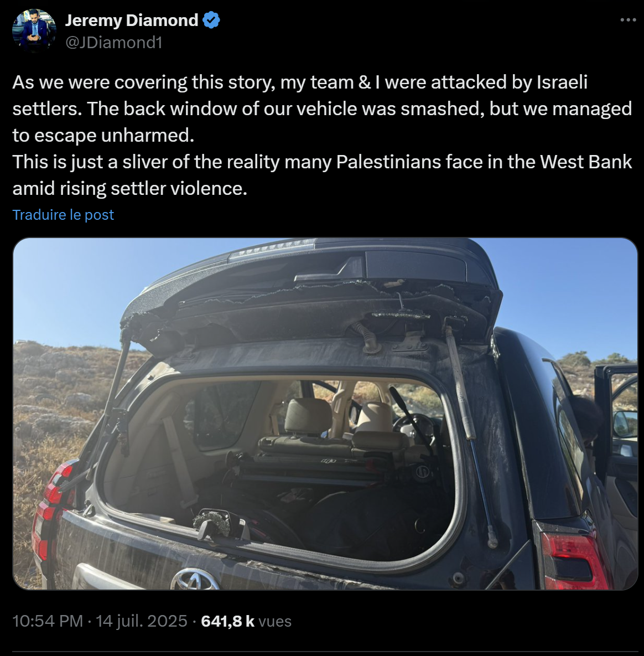This screenshot has height=656, width=644.
Task: Open Jeremy Diamond's profile avatar
Action: [34, 30]
